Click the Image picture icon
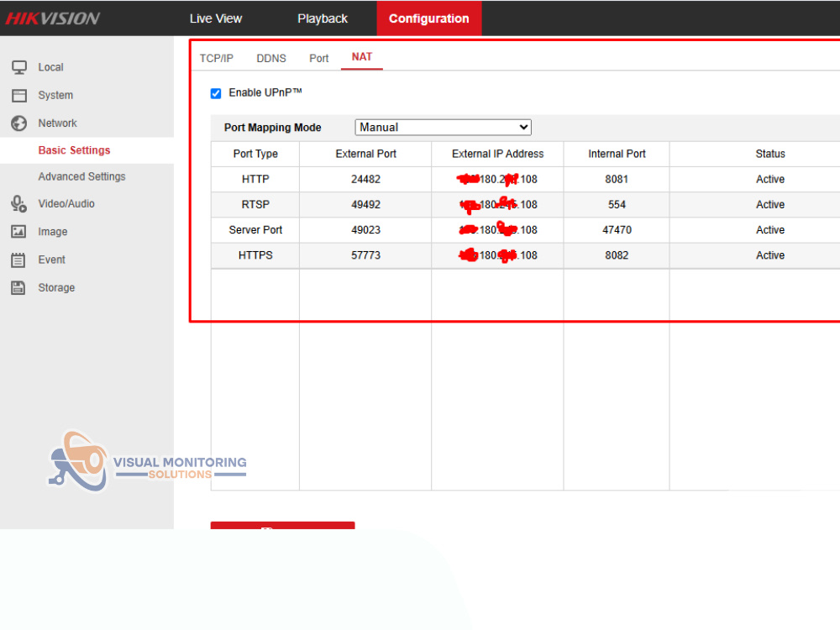 click(x=18, y=232)
